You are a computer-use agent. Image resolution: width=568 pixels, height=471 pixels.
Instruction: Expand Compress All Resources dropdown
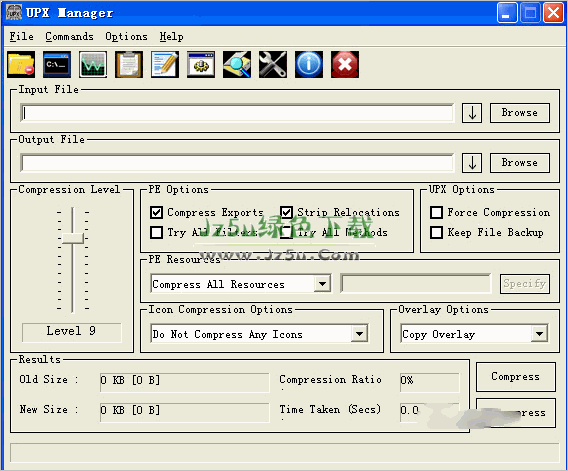click(322, 284)
